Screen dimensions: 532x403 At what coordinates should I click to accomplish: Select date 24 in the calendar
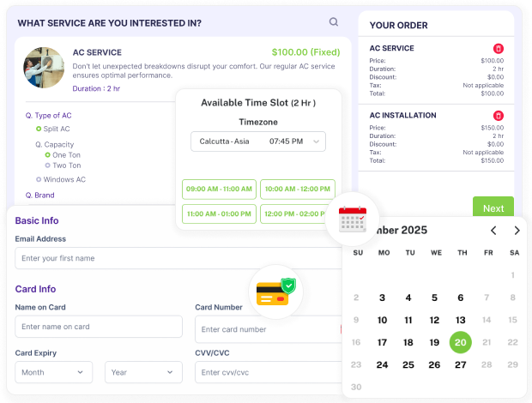click(382, 364)
